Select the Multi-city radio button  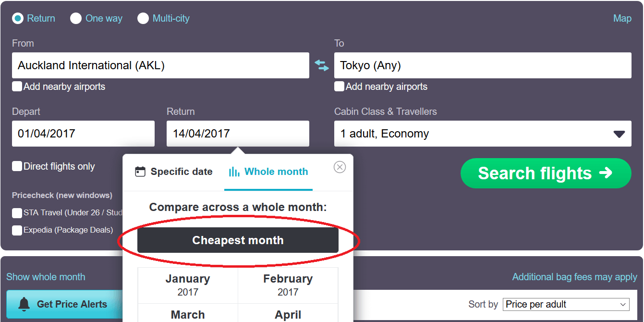(x=143, y=18)
